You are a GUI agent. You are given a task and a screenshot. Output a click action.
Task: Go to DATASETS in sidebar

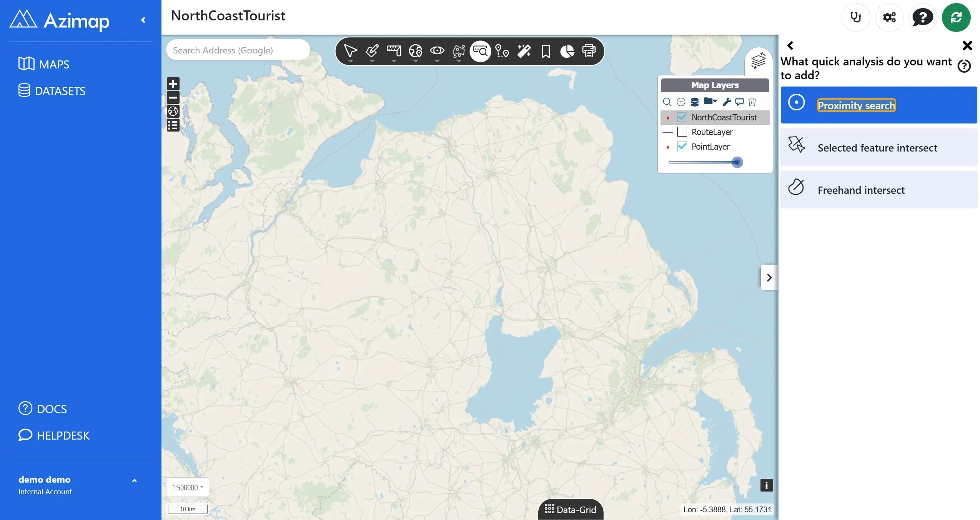click(52, 91)
